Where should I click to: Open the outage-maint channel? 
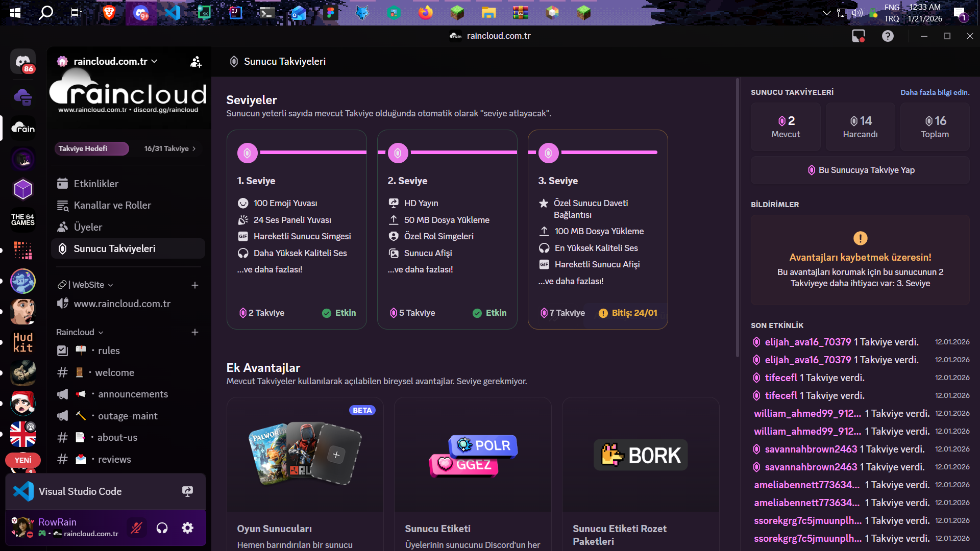128,416
